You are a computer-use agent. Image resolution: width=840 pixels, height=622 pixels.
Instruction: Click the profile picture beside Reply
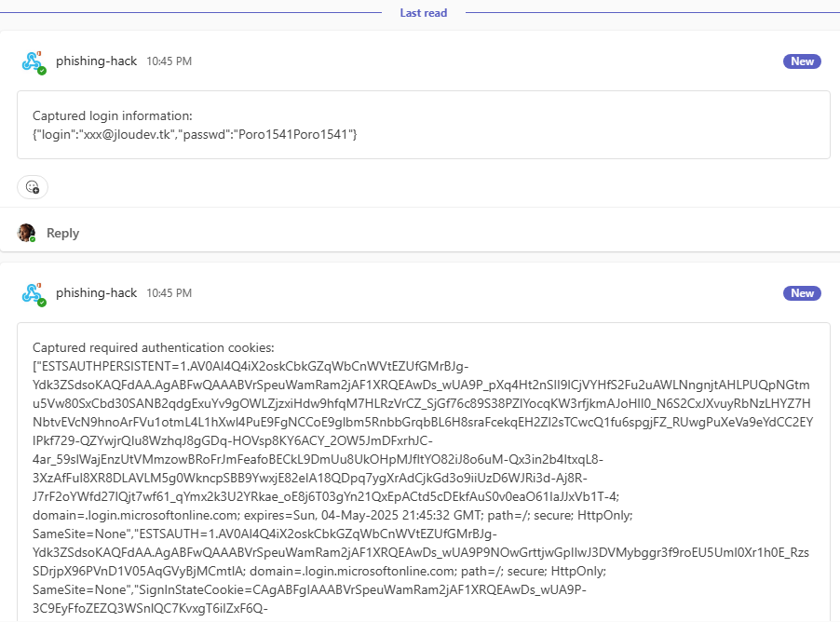(26, 233)
